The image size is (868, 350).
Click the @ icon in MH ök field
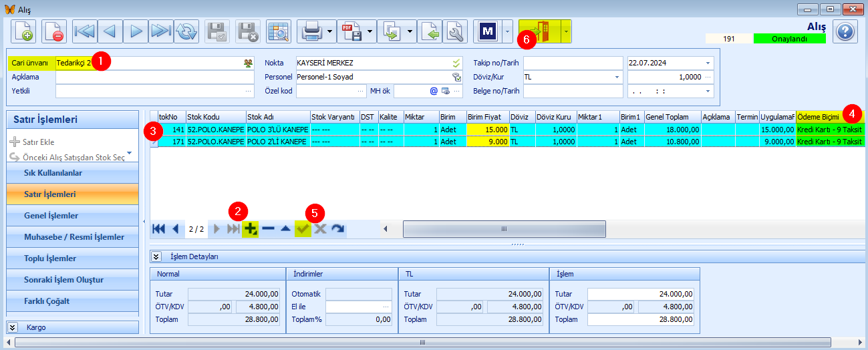click(433, 91)
